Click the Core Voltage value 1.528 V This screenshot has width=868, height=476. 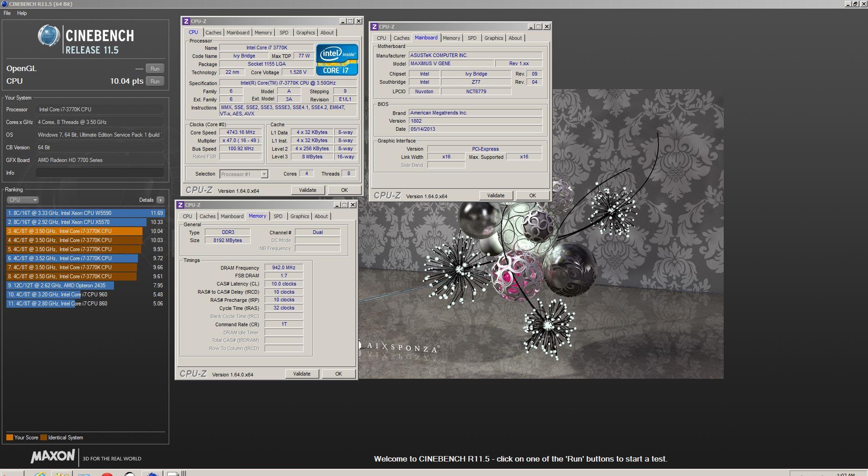298,72
